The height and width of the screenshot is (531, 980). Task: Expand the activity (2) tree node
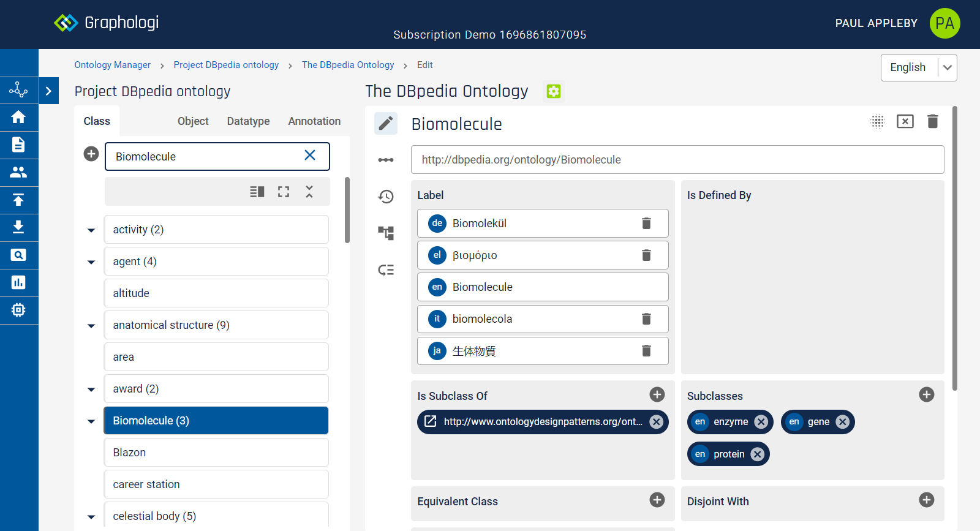[91, 230]
